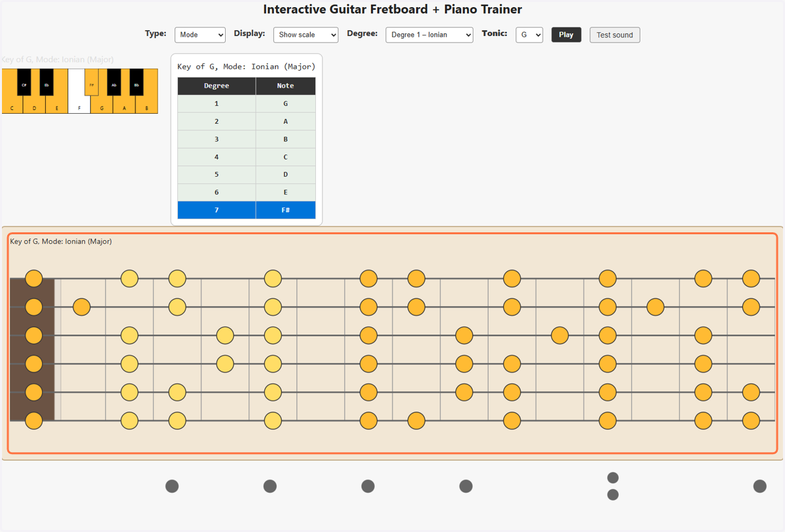Tap the highlighted F# piano key
The width and height of the screenshot is (785, 532).
(92, 82)
